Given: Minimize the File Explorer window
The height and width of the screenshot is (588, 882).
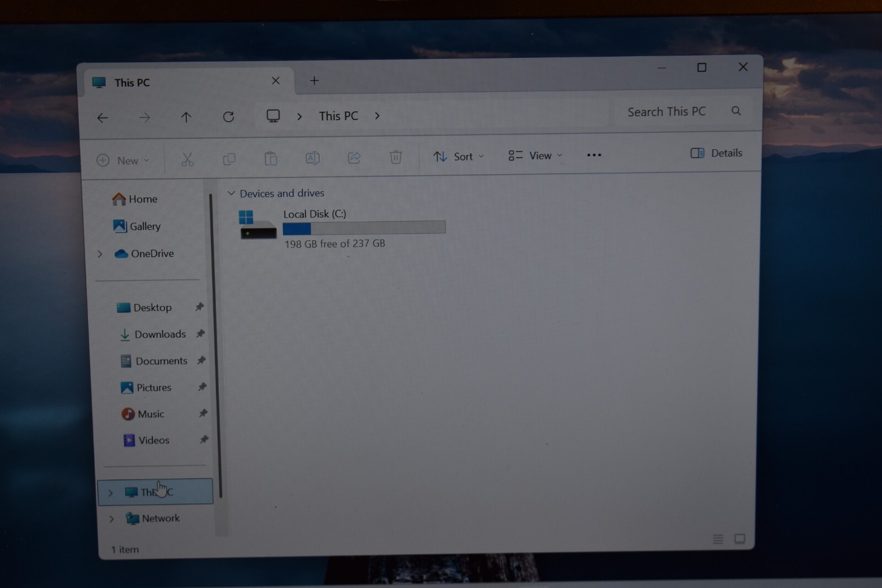Looking at the screenshot, I should tap(662, 68).
